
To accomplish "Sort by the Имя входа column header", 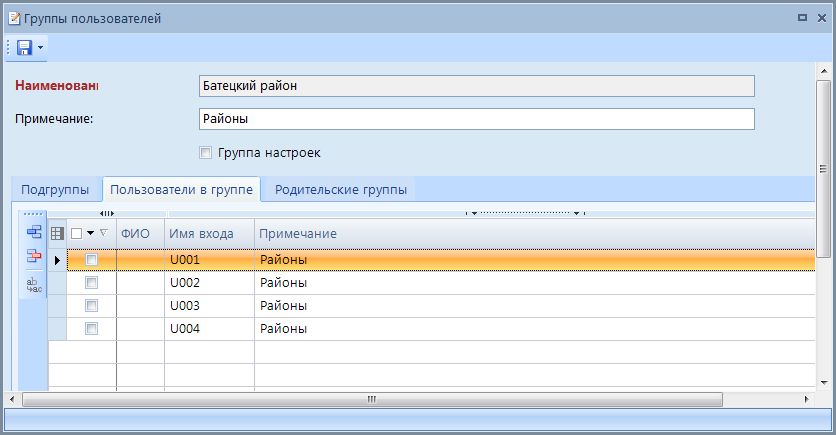I will [208, 233].
